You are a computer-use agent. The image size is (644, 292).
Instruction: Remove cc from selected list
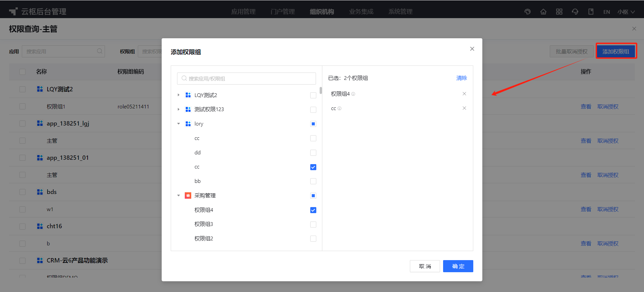click(464, 108)
